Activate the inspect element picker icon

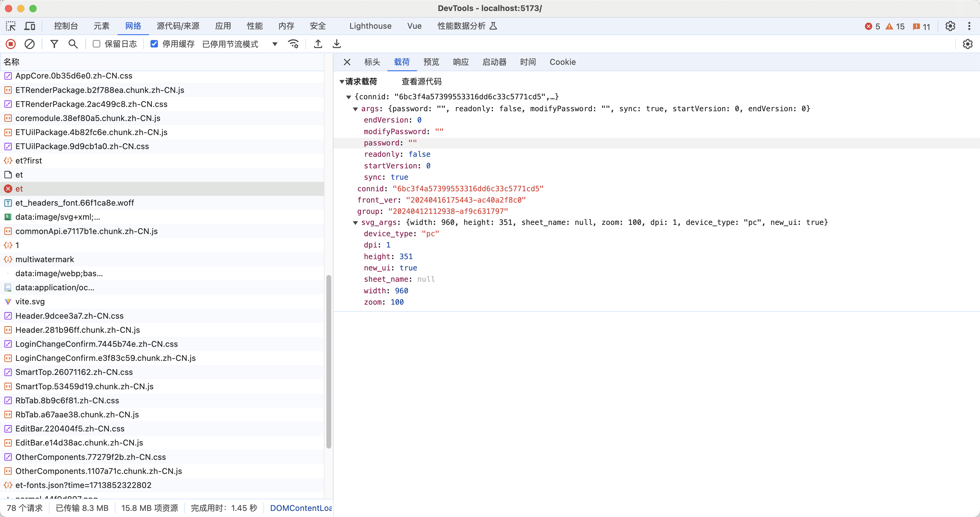click(x=11, y=26)
